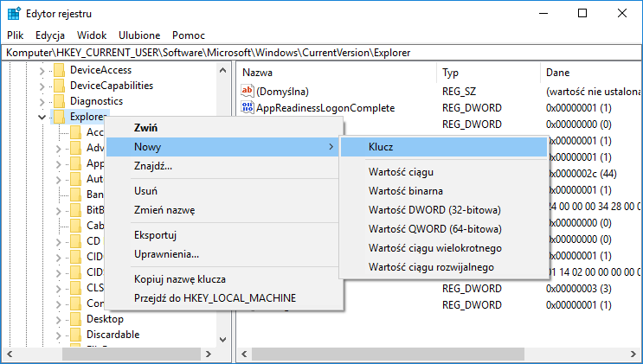Create Wartość QWORD (64-bitowa)

pos(444,229)
